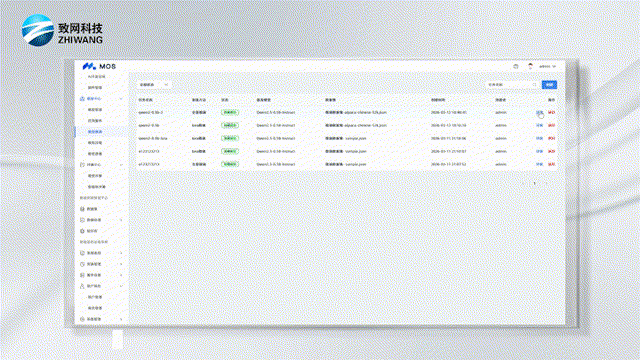Click the avatar icon beside admin
Image resolution: width=640 pixels, height=360 pixels.
pyautogui.click(x=530, y=66)
